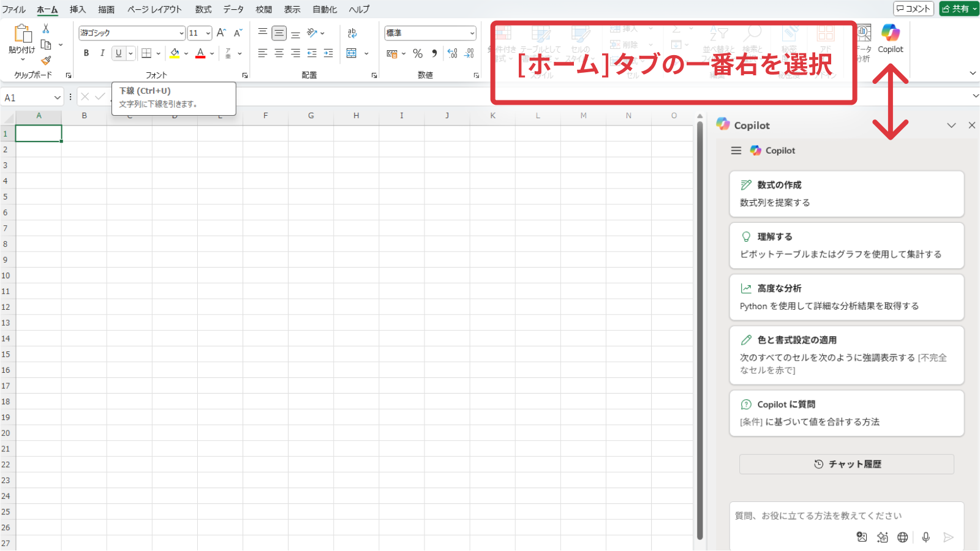This screenshot has height=551, width=980.
Task: Increase font size with the larger A icon
Action: (x=222, y=33)
